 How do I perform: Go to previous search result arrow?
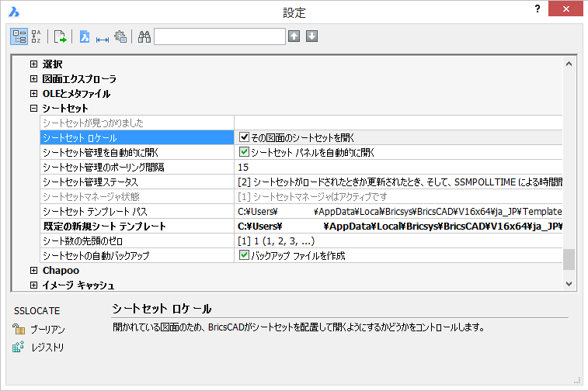click(x=294, y=36)
